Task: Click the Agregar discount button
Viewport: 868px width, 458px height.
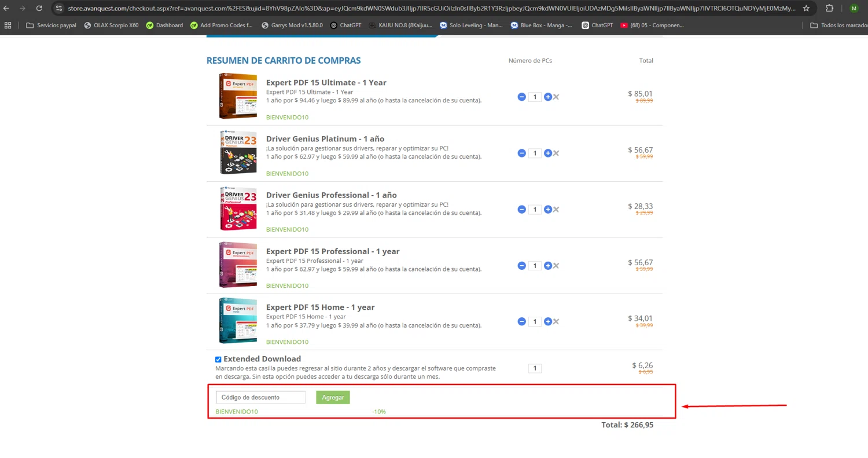Action: point(333,397)
